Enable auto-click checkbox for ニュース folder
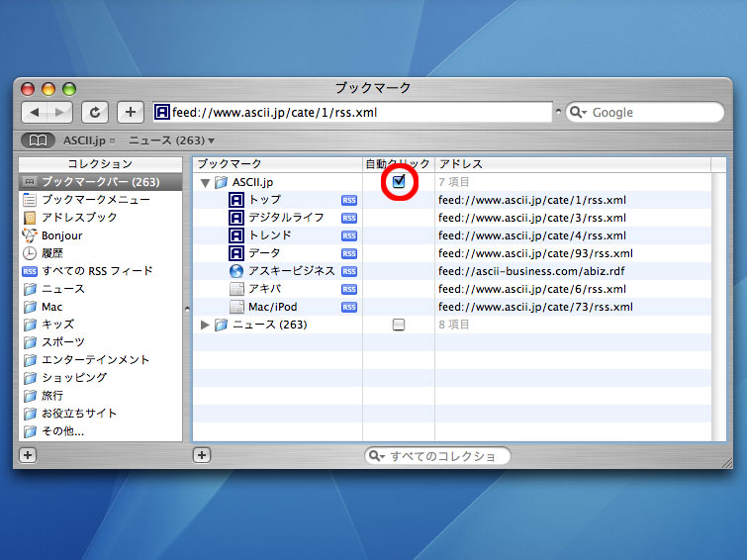 point(399,325)
